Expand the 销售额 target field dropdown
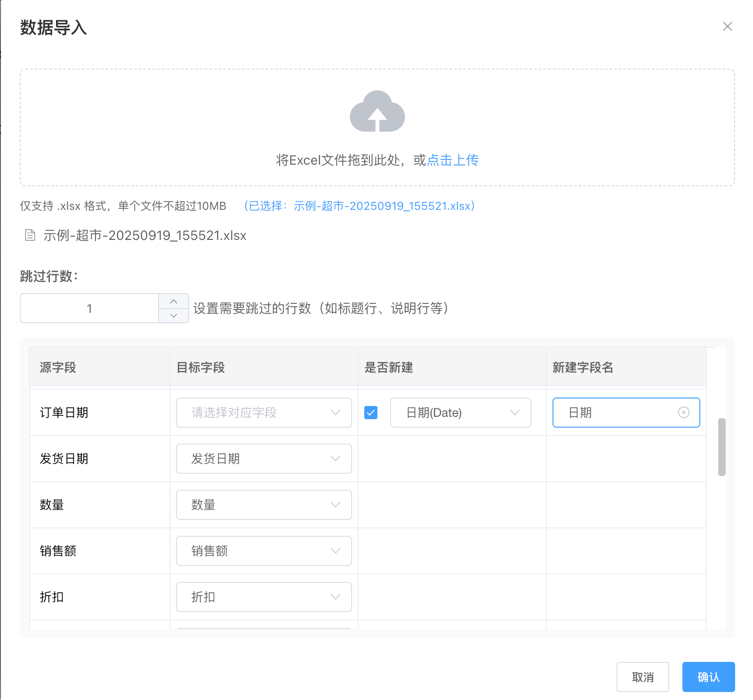 tap(264, 551)
